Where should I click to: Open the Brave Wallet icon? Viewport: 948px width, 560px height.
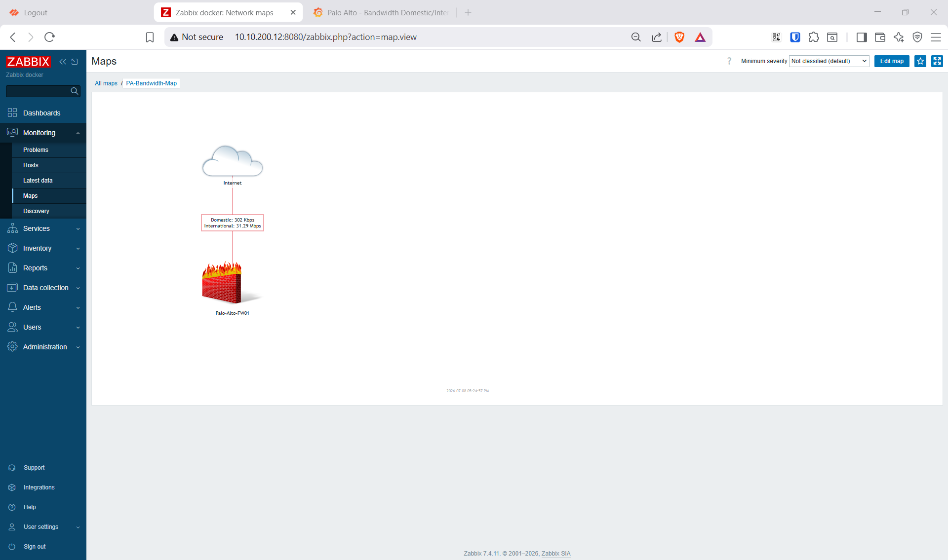880,37
